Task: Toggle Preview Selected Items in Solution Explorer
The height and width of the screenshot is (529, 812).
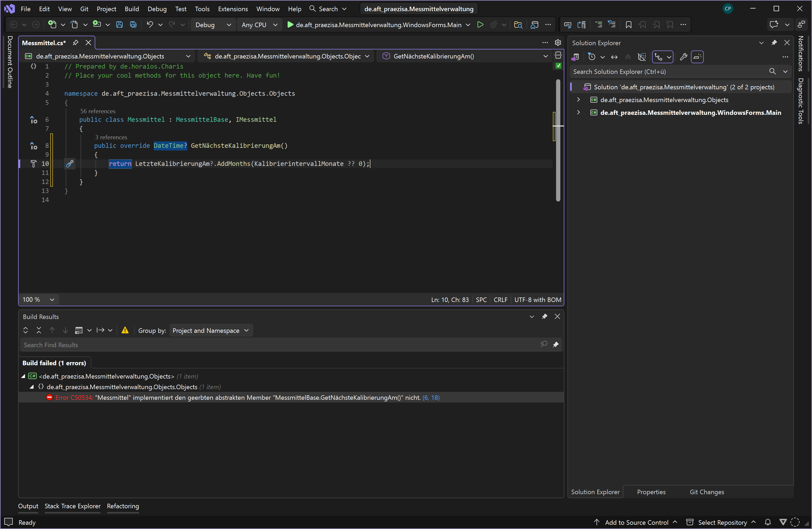Action: (x=697, y=57)
